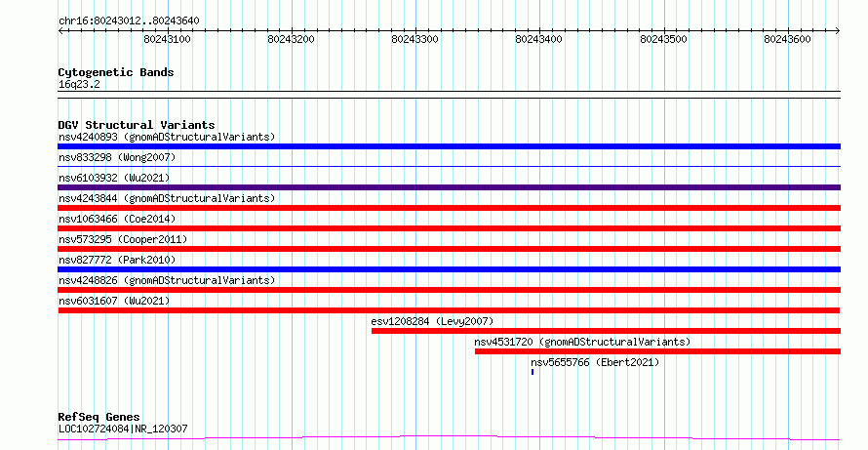Screen dimensions: 868x450
Task: Click ruler position 80243200
Action: (292, 39)
